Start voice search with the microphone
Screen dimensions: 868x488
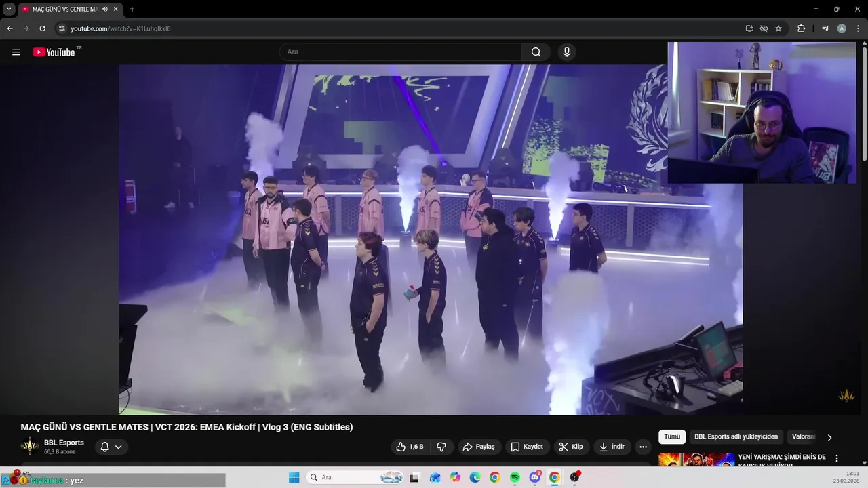click(x=567, y=52)
